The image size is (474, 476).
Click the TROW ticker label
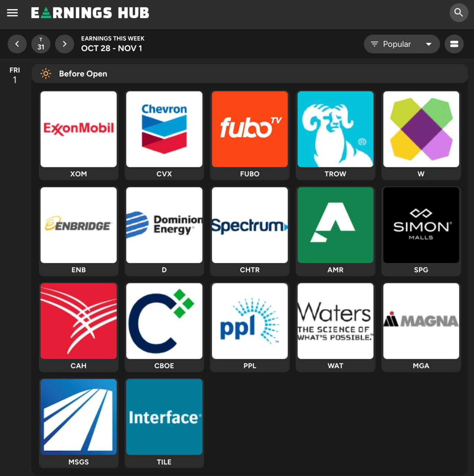tap(335, 174)
